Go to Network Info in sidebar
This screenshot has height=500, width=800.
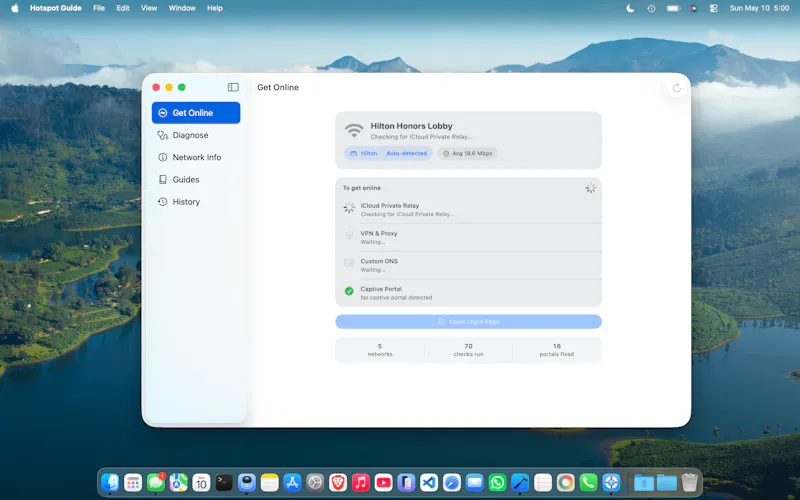click(196, 157)
